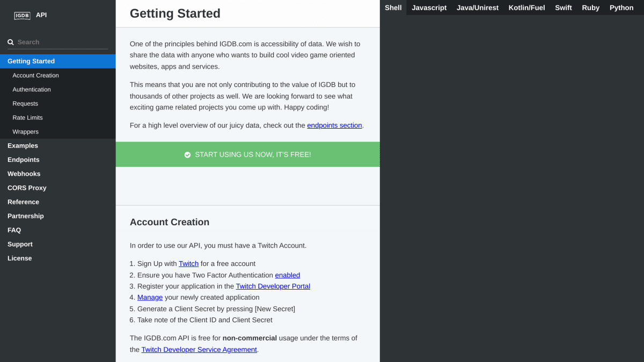This screenshot has width=644, height=362.
Task: Click the bold non-commercial text
Action: point(250,338)
